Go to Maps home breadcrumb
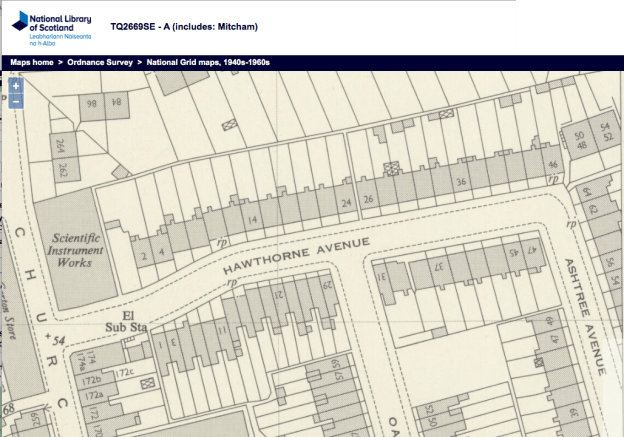Image resolution: width=624 pixels, height=437 pixels. pyautogui.click(x=31, y=63)
